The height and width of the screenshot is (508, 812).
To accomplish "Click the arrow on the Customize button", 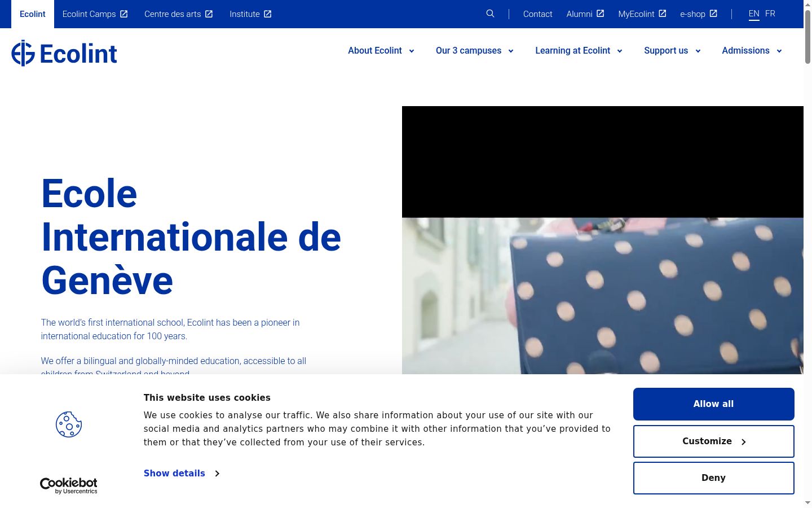I will point(743,442).
